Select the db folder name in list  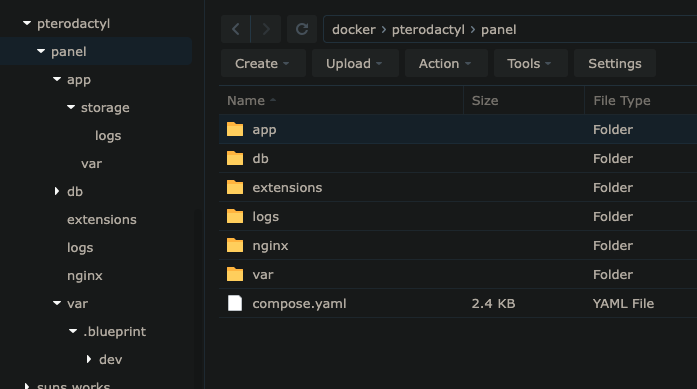pyautogui.click(x=260, y=158)
